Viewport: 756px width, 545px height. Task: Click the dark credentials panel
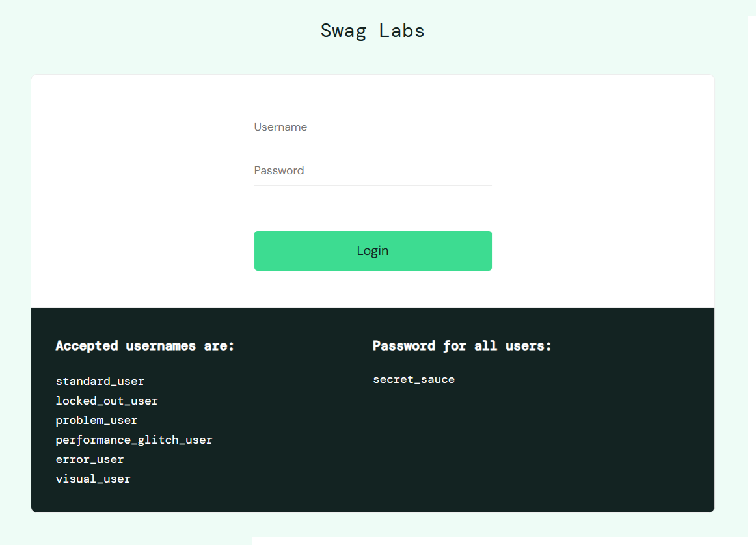(x=586, y=455)
